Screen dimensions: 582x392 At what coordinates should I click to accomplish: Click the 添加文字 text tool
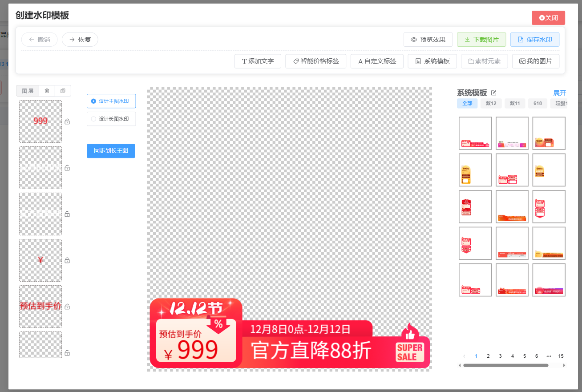pos(258,61)
